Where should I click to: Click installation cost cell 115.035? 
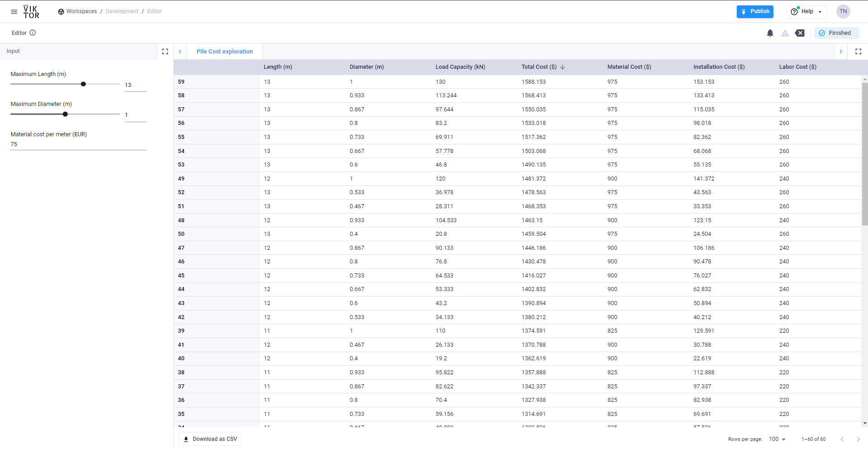[704, 110]
